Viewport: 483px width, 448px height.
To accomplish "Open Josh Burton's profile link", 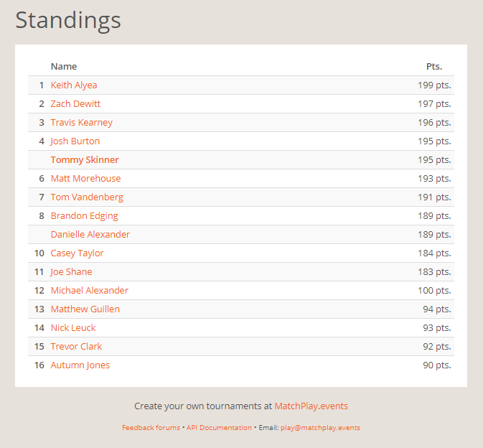I will pos(75,141).
